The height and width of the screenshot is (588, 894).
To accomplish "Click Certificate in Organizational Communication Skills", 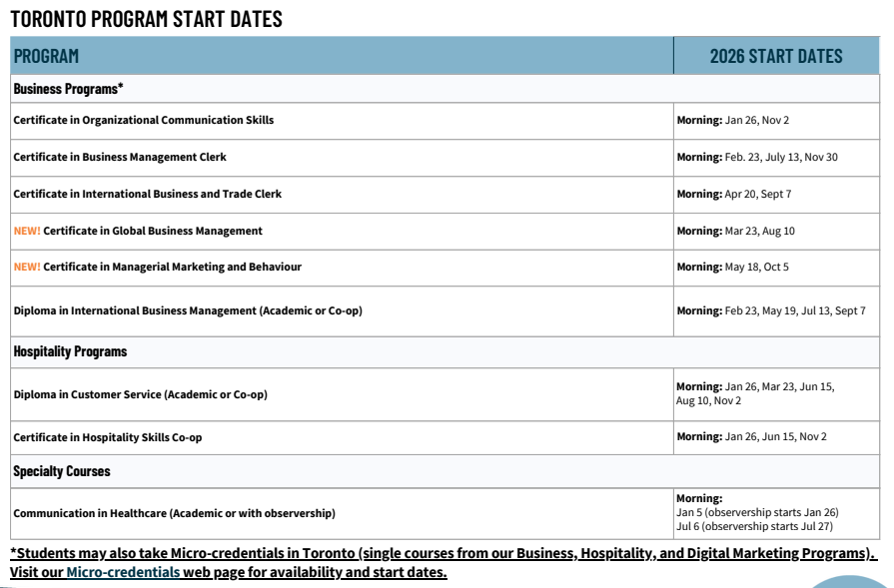I will coord(143,120).
